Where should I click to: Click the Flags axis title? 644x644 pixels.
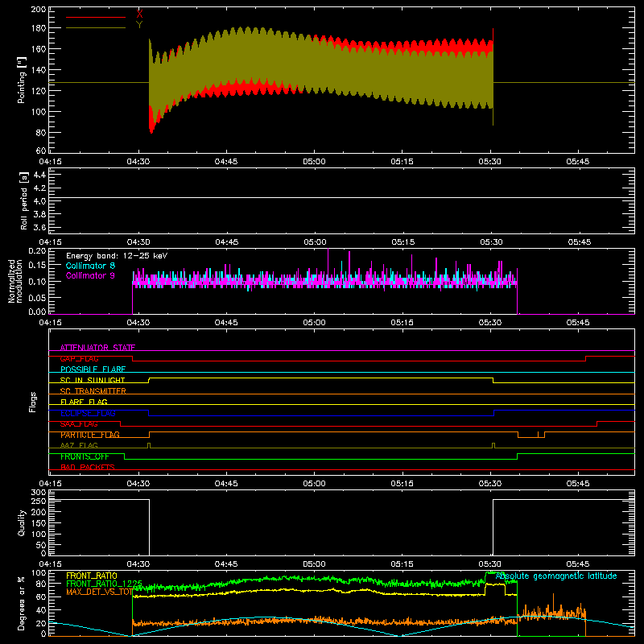[32, 402]
